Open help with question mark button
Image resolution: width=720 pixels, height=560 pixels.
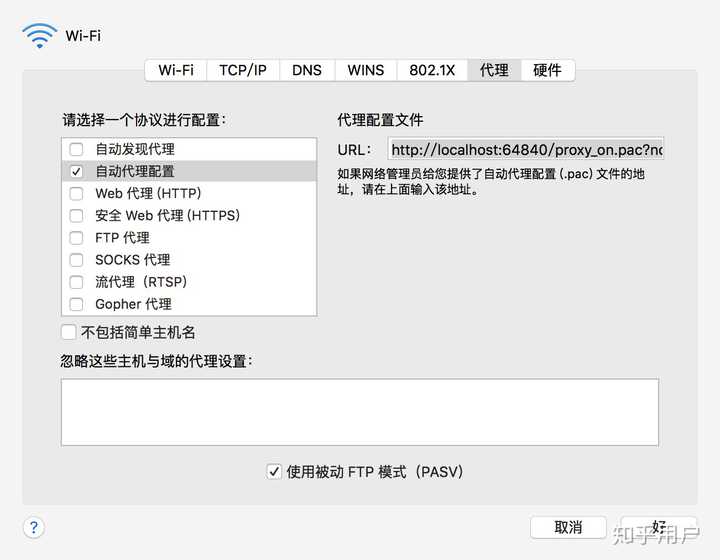click(x=34, y=527)
